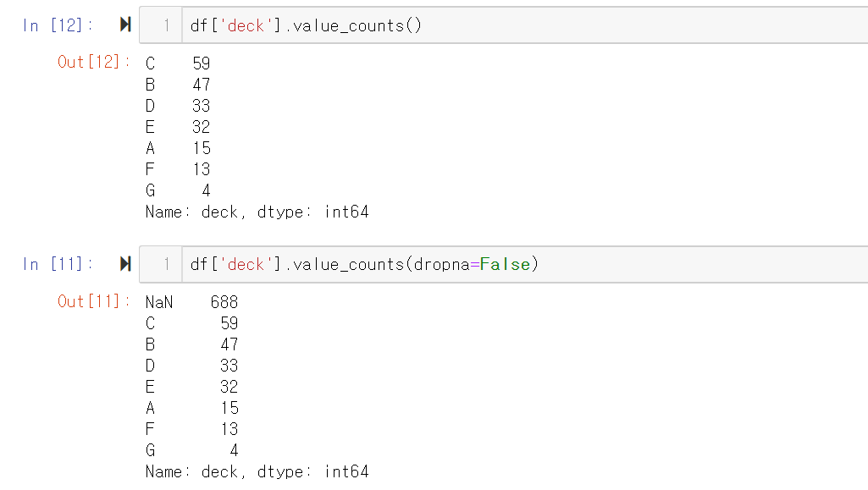Run cell In [11] with the run icon
The width and height of the screenshot is (868, 490).
tap(125, 264)
